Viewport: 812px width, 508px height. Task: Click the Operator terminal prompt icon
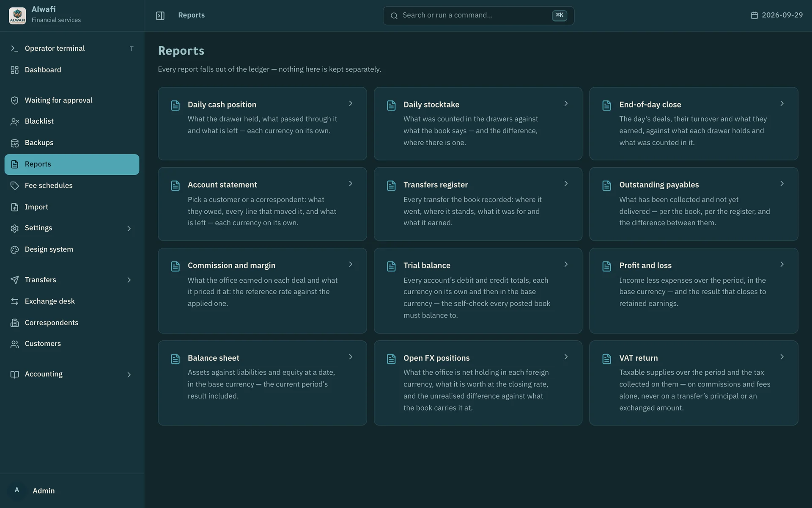(15, 49)
